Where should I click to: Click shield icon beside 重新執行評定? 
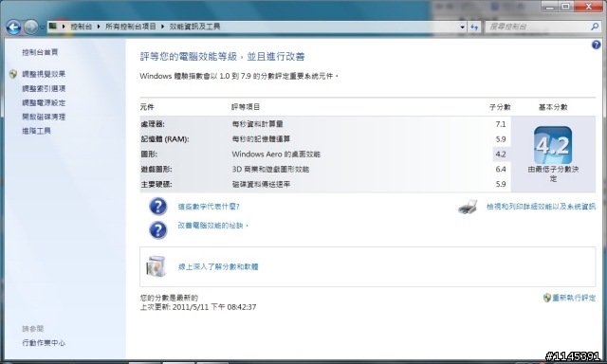546,298
